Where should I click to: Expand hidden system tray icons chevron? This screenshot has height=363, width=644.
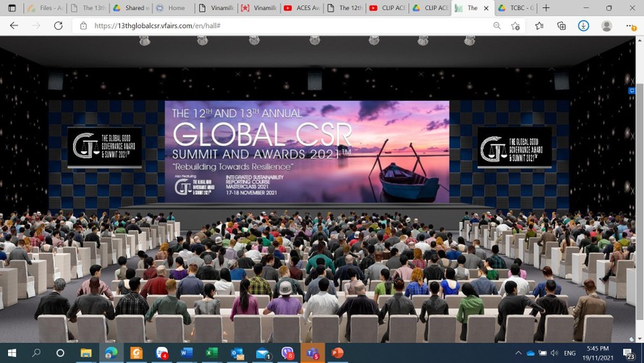518,353
